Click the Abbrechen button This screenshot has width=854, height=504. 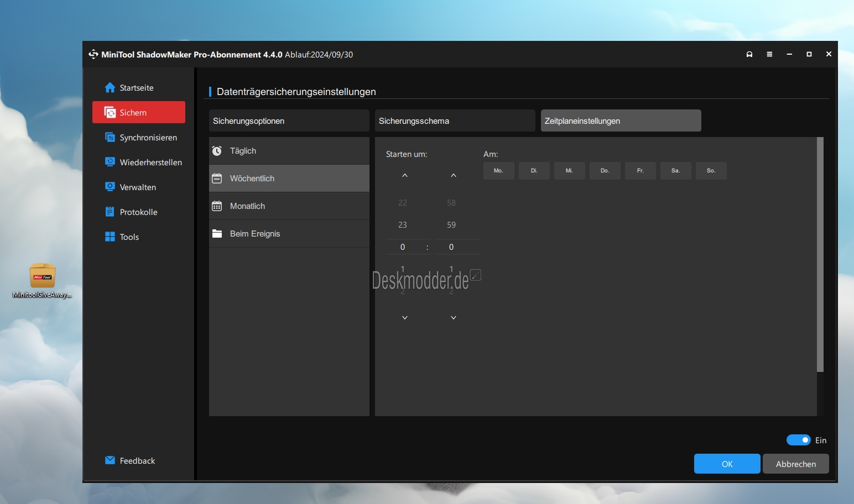click(x=796, y=464)
